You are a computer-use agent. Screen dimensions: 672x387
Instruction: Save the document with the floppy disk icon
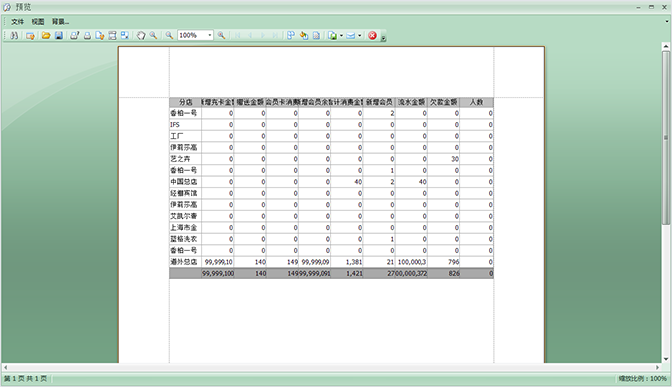tap(59, 36)
